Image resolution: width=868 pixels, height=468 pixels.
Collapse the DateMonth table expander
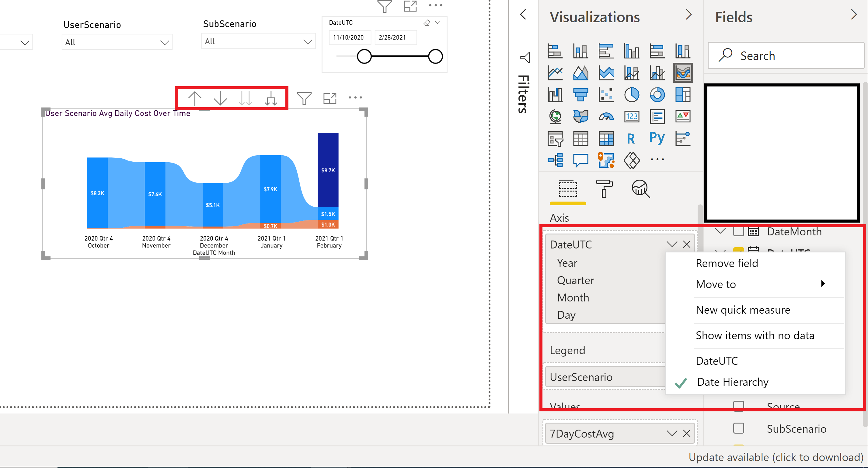[720, 231]
